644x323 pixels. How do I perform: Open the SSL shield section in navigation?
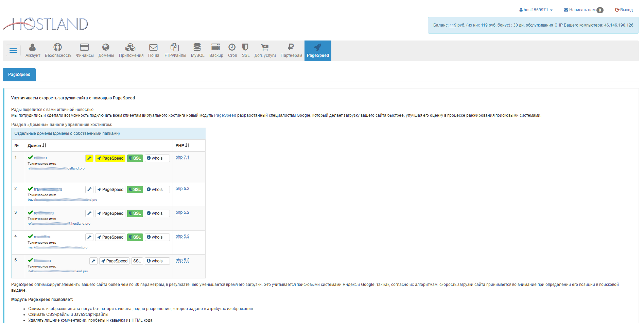246,51
